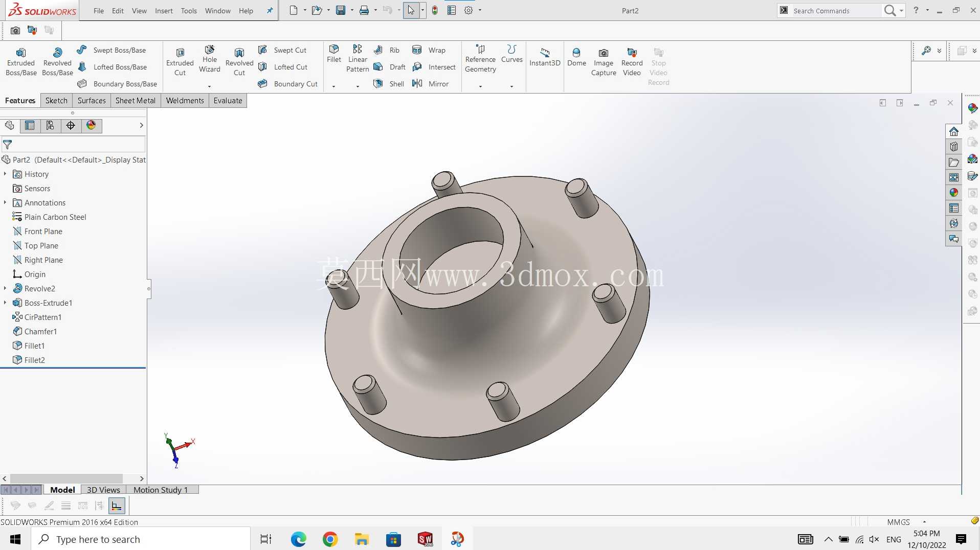The height and width of the screenshot is (550, 980).
Task: Click the Lofted Cut tool
Action: [283, 67]
